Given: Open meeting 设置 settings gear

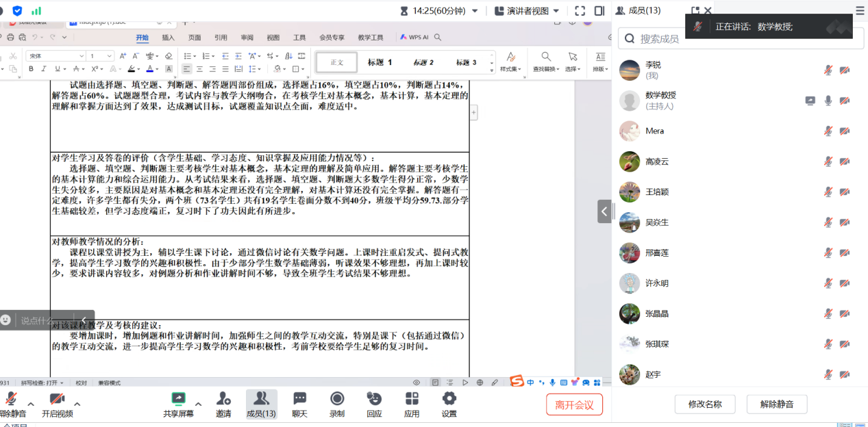Looking at the screenshot, I should (x=449, y=399).
